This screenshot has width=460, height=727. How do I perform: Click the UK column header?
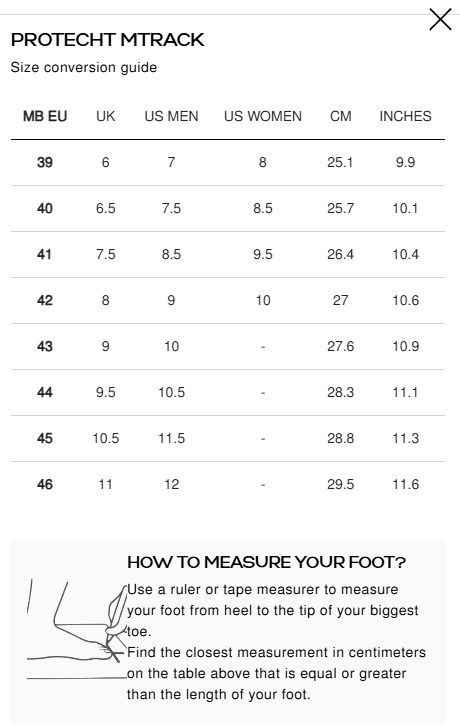point(106,116)
